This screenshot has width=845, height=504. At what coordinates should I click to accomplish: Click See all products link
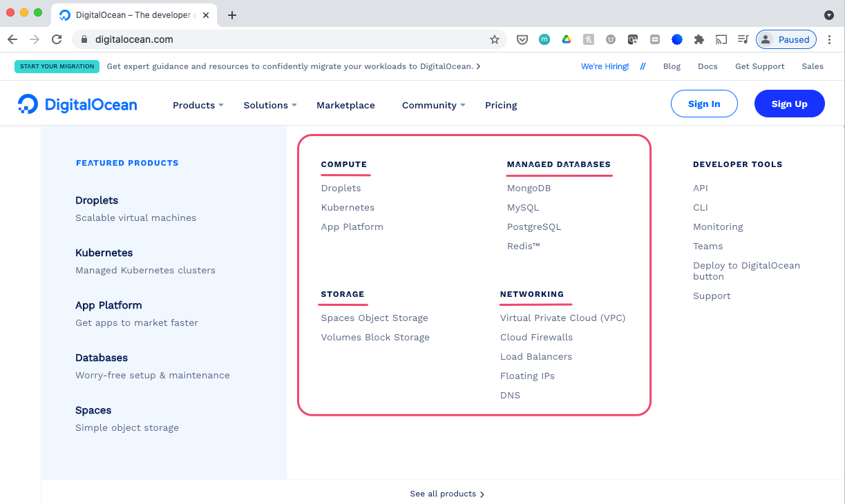coord(447,494)
